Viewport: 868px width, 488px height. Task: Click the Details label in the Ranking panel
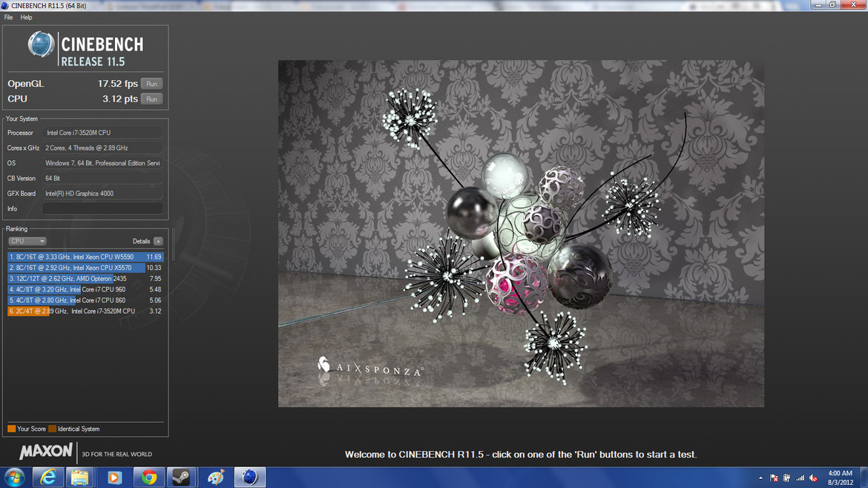click(141, 241)
